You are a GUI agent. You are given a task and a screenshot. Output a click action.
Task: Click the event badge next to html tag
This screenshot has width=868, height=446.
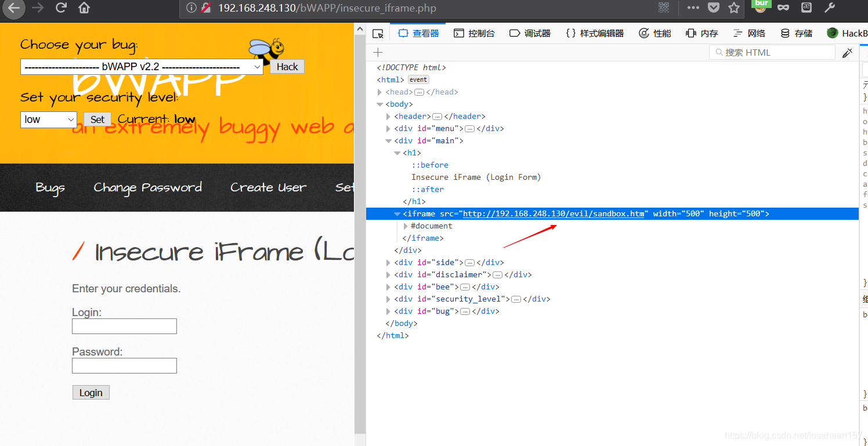tap(418, 80)
